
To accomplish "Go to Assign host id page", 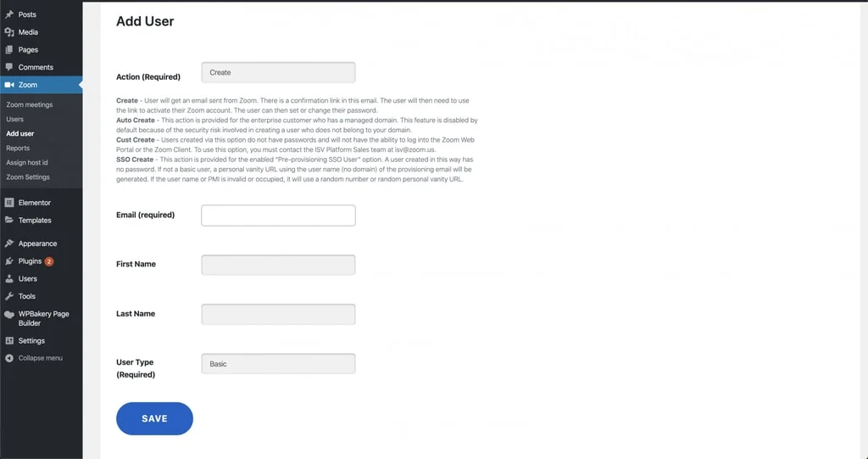I will point(28,163).
